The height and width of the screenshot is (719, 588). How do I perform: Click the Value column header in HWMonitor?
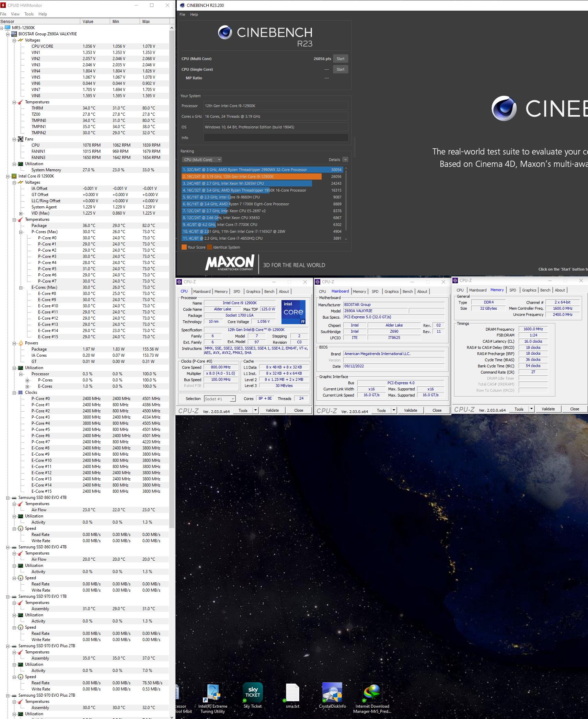(95, 21)
